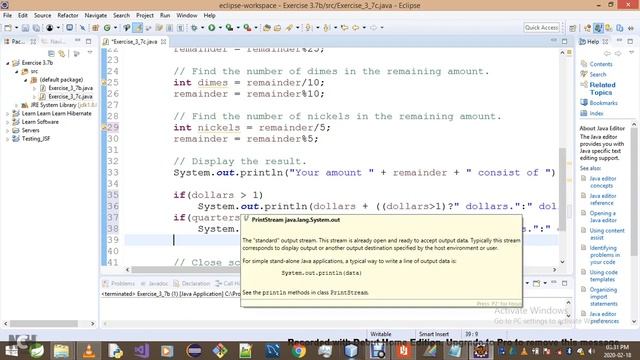Click the Smart Insert status bar entry
This screenshot has height=360, width=640.
click(433, 334)
